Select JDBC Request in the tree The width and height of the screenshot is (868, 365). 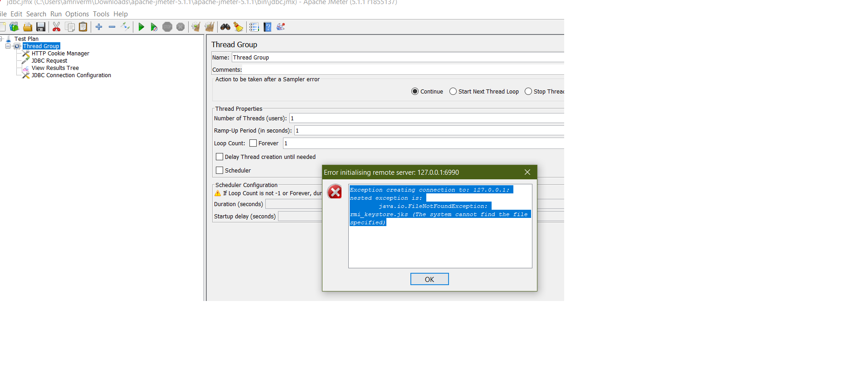[x=49, y=61]
